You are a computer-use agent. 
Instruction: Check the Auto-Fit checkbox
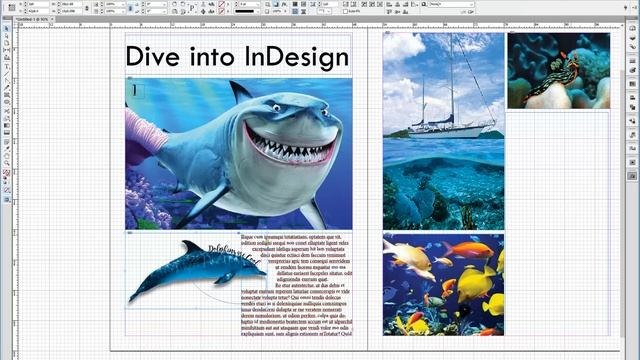pos(345,11)
